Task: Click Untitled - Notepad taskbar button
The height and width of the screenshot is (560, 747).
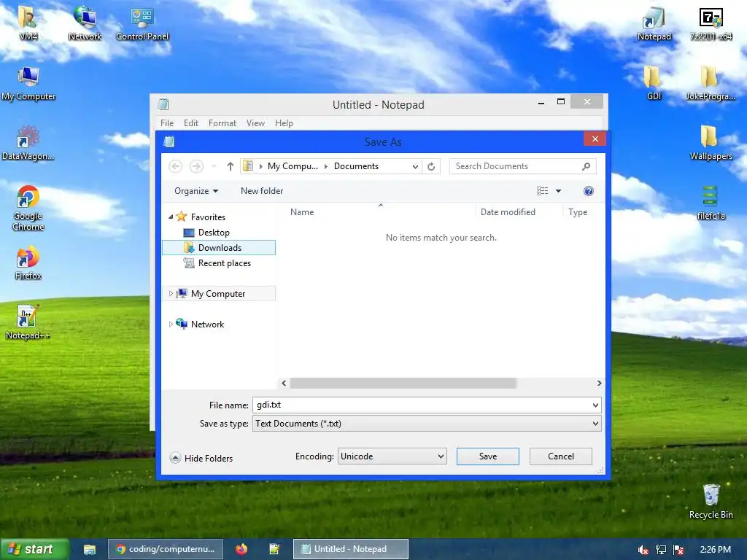Action: pyautogui.click(x=351, y=549)
